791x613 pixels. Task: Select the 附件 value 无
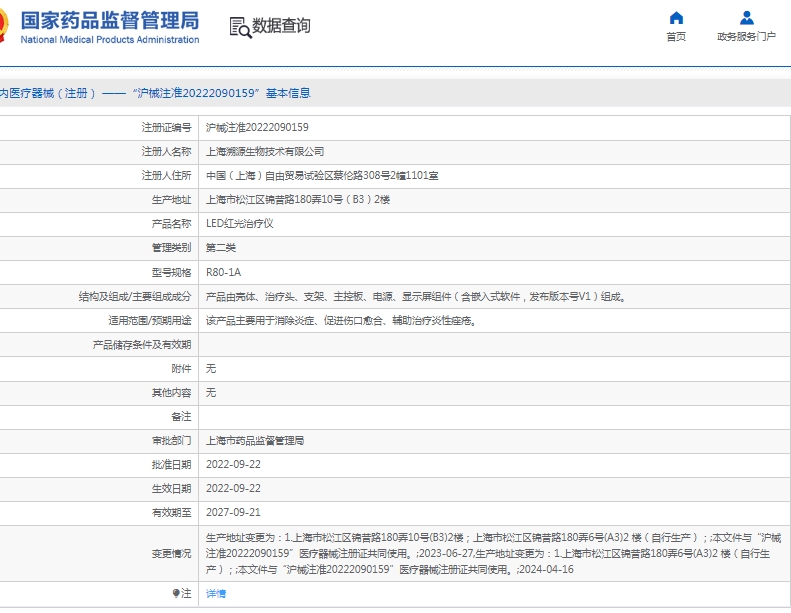pos(211,368)
